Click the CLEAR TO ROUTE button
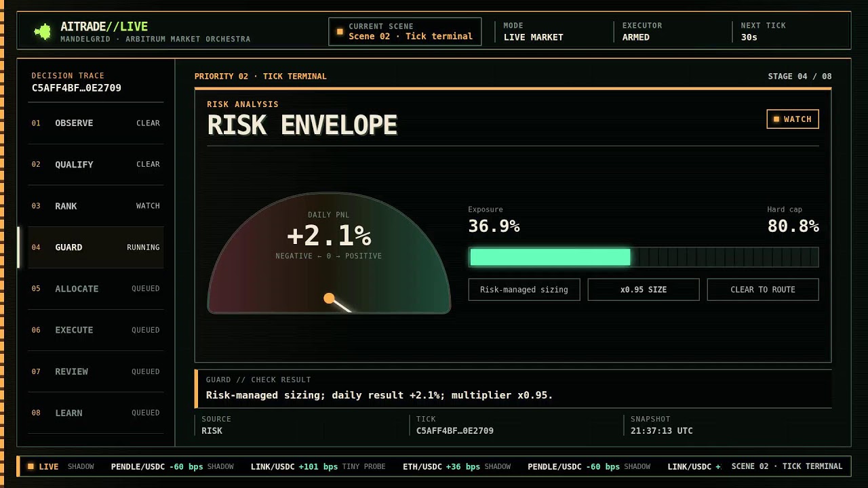 point(763,289)
